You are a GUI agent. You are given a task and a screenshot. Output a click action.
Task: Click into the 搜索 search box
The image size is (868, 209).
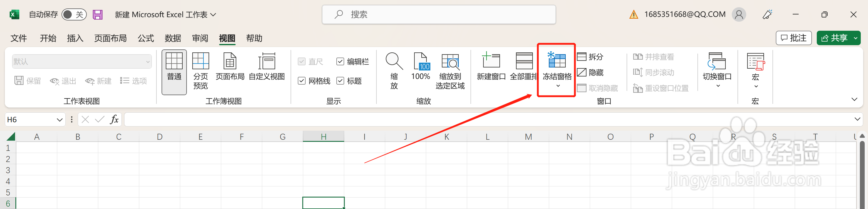point(439,14)
